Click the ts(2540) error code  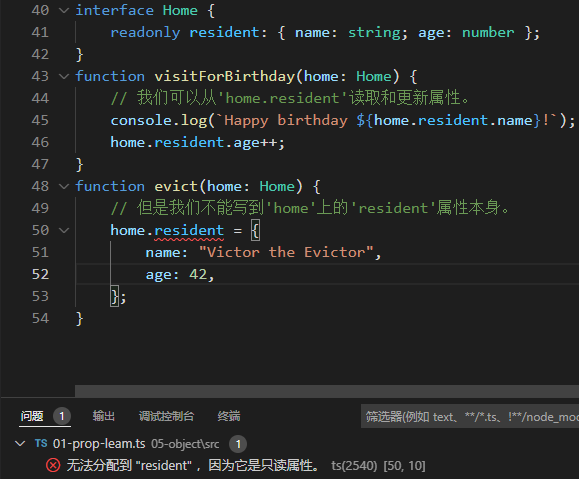pyautogui.click(x=354, y=466)
